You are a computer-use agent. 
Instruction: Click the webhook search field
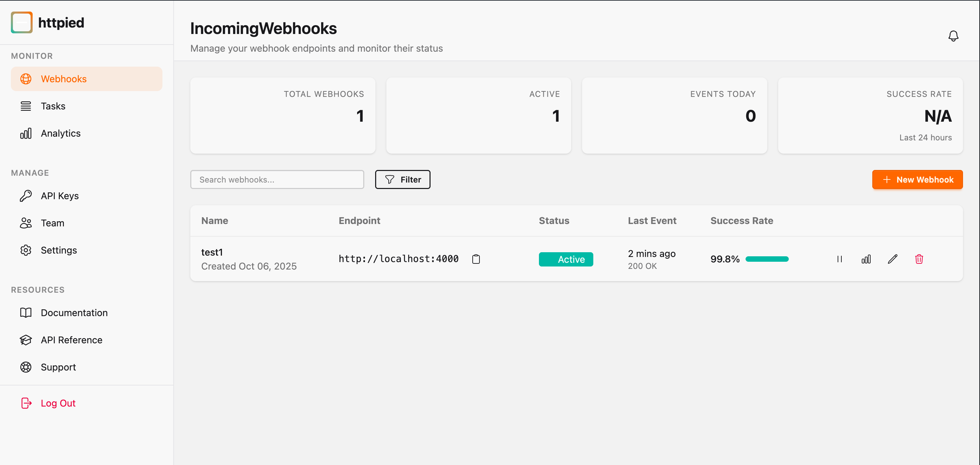277,179
